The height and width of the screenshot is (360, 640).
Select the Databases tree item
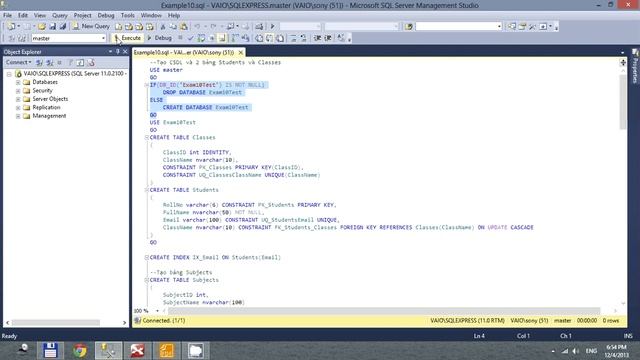[45, 82]
